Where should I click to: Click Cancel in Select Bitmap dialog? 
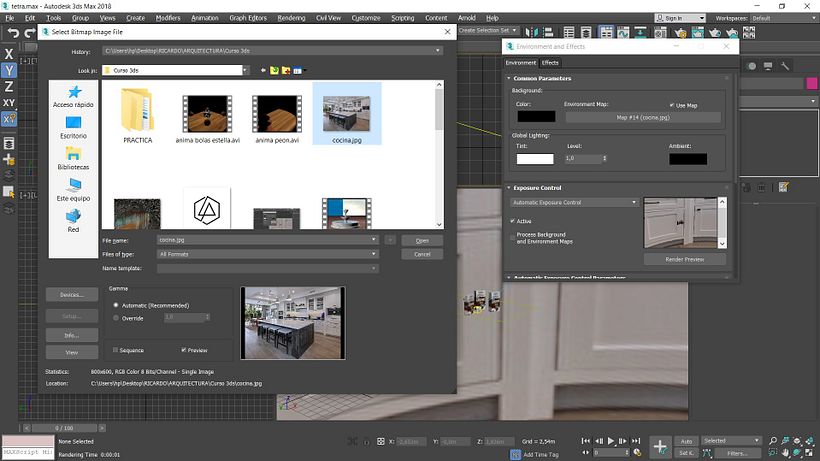click(x=422, y=255)
